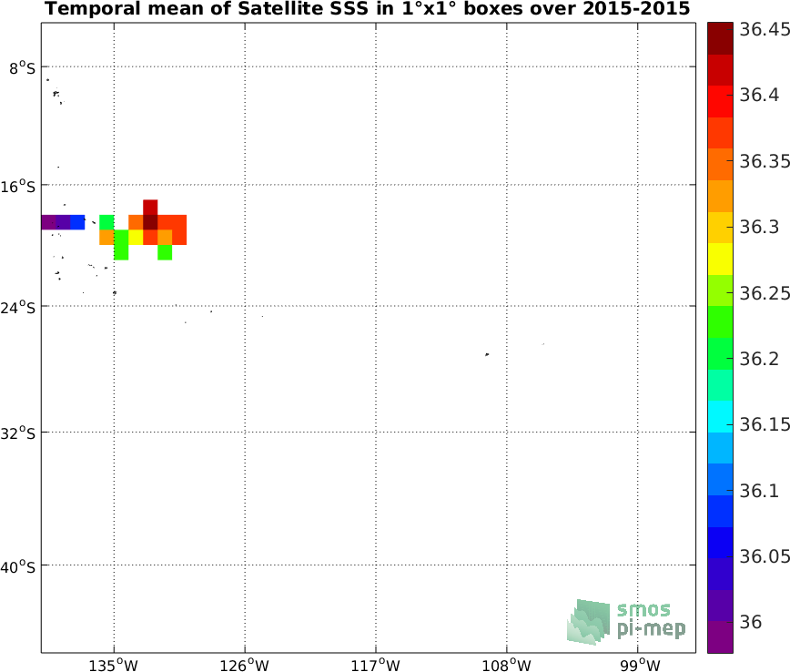Click the 40°S latitude label
Screen dimensions: 790x672
coord(18,567)
